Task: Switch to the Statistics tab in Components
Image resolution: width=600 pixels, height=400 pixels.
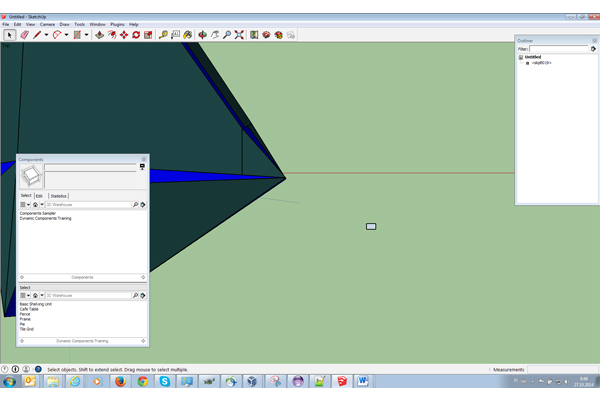Action: (x=59, y=196)
